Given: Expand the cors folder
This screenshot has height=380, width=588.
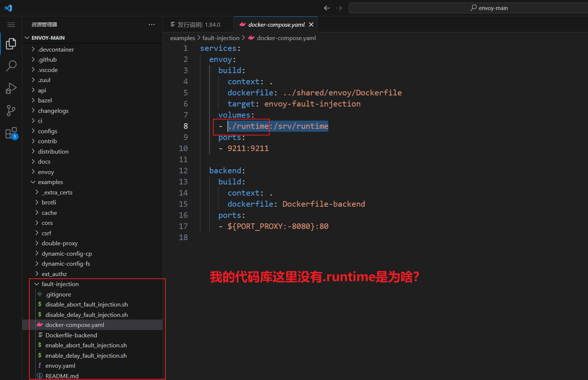Looking at the screenshot, I should [92, 223].
